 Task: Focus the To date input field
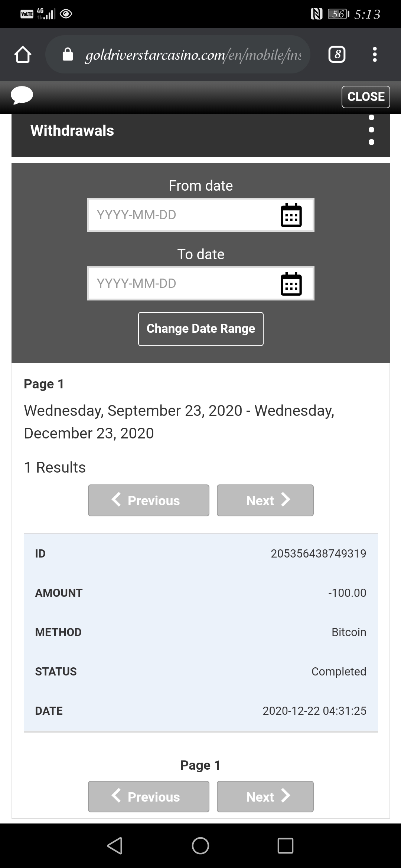click(x=201, y=283)
